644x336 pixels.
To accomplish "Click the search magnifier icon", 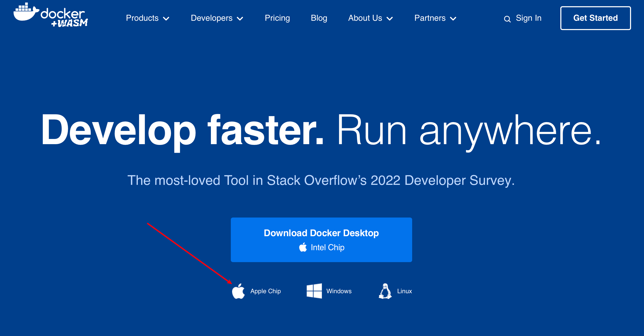I will tap(507, 19).
